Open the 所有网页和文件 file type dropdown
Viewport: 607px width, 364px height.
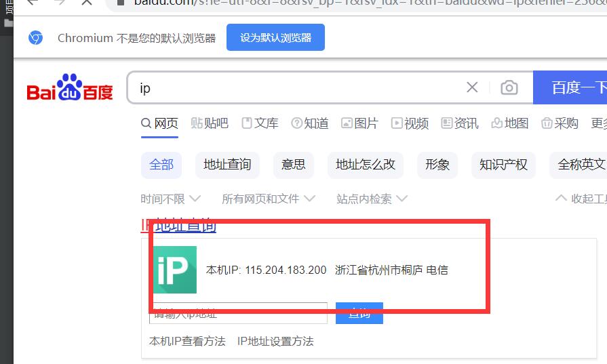[x=269, y=199]
